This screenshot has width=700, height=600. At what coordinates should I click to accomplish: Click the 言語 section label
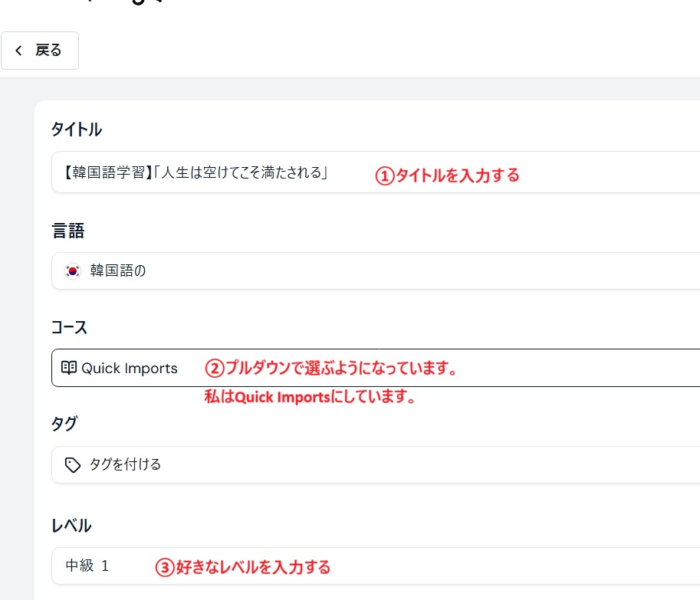click(67, 230)
